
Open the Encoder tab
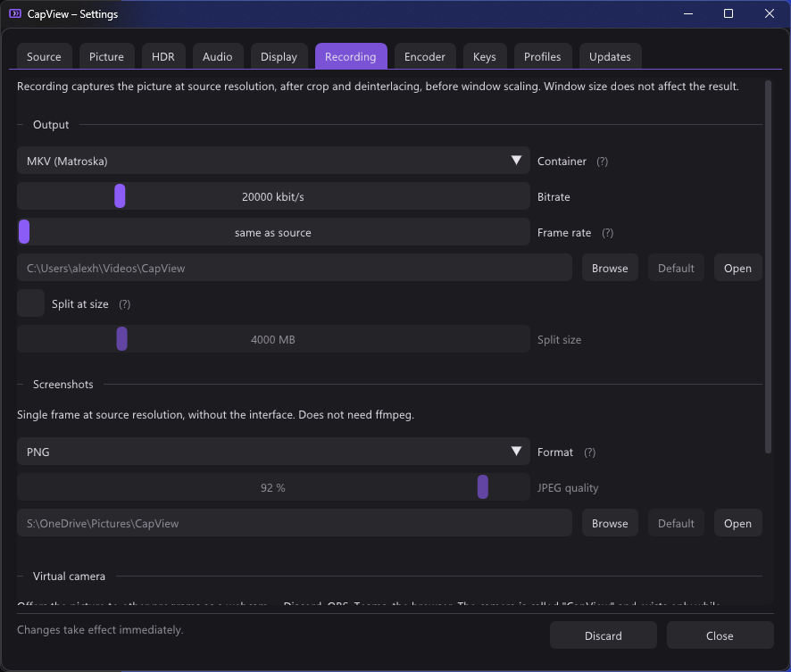point(425,56)
